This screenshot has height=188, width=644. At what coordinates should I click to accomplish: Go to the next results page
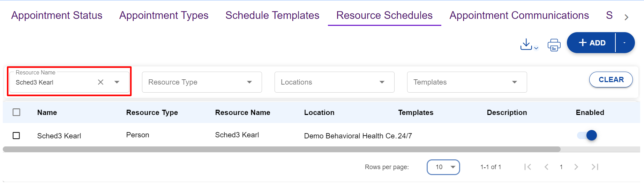coord(576,167)
